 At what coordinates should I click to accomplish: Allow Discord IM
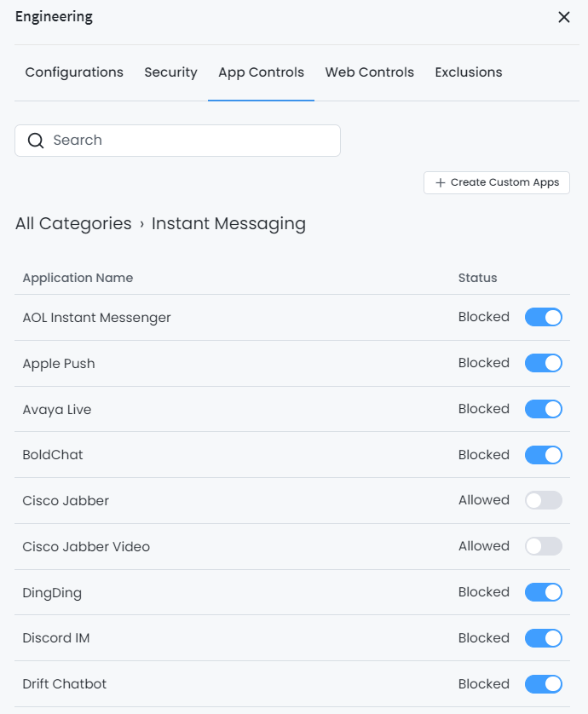pyautogui.click(x=543, y=638)
